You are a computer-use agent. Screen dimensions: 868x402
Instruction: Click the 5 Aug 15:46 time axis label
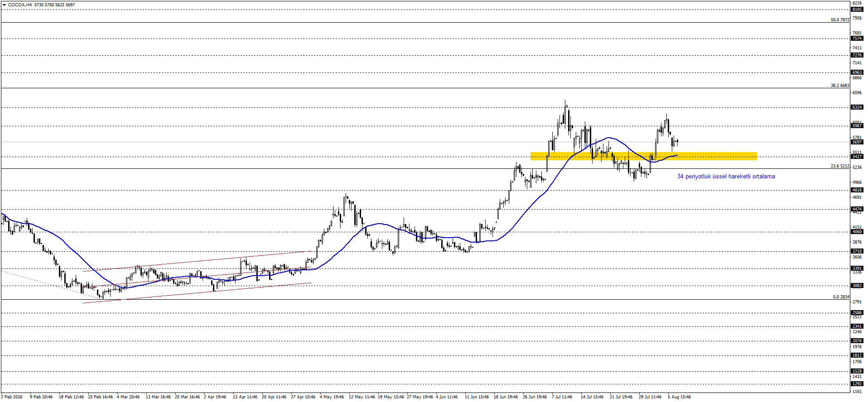coord(679,397)
